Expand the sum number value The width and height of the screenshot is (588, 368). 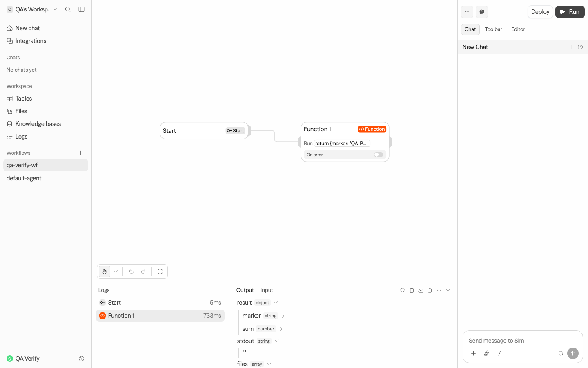coord(281,329)
